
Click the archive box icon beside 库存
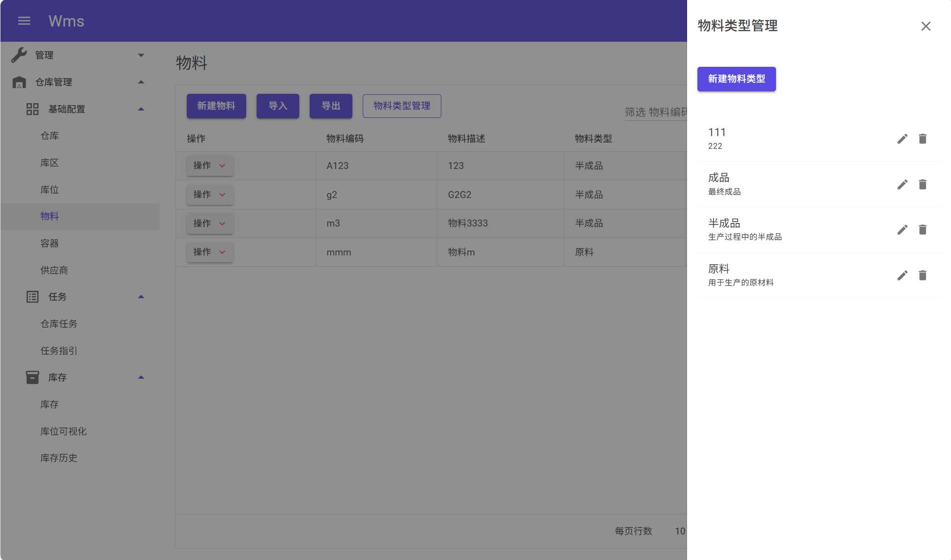click(x=32, y=377)
